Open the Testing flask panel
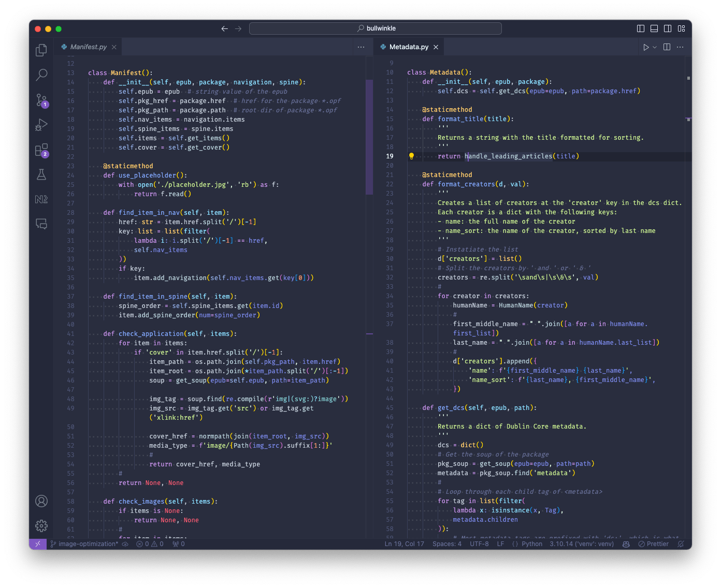This screenshot has width=721, height=588. [41, 174]
